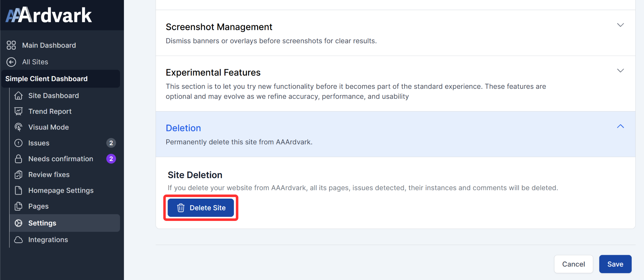644x280 pixels.
Task: Expand the Experimental Features chevron
Action: pos(620,71)
